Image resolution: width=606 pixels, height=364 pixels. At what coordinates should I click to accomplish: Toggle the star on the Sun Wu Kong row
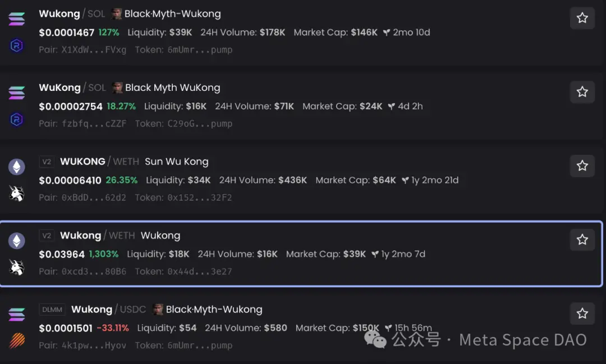[x=582, y=165]
